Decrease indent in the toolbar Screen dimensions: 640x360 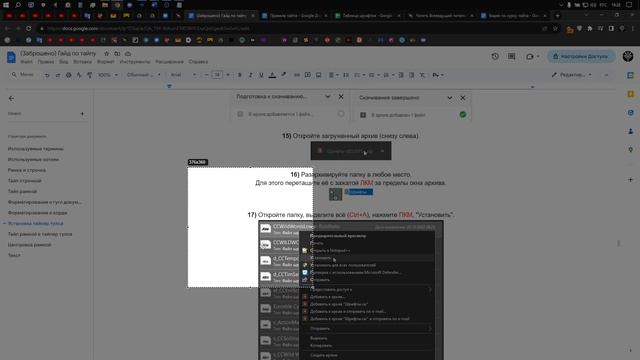point(401,75)
